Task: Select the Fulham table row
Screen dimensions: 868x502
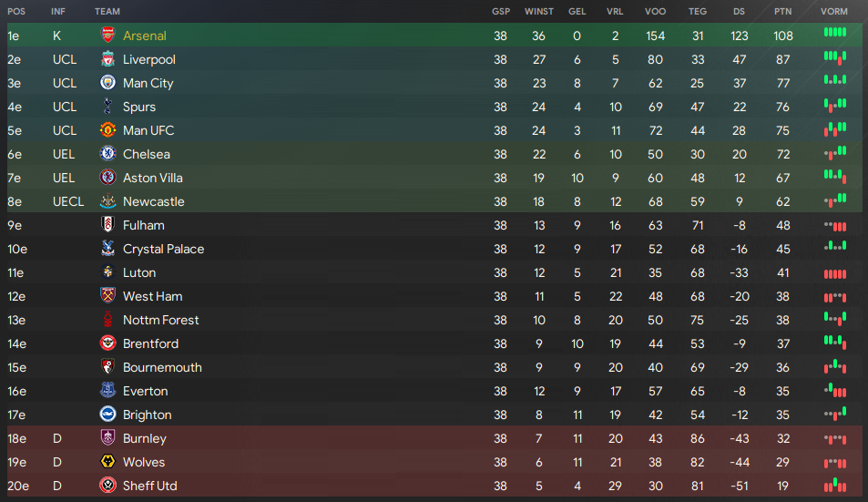Action: [434, 225]
